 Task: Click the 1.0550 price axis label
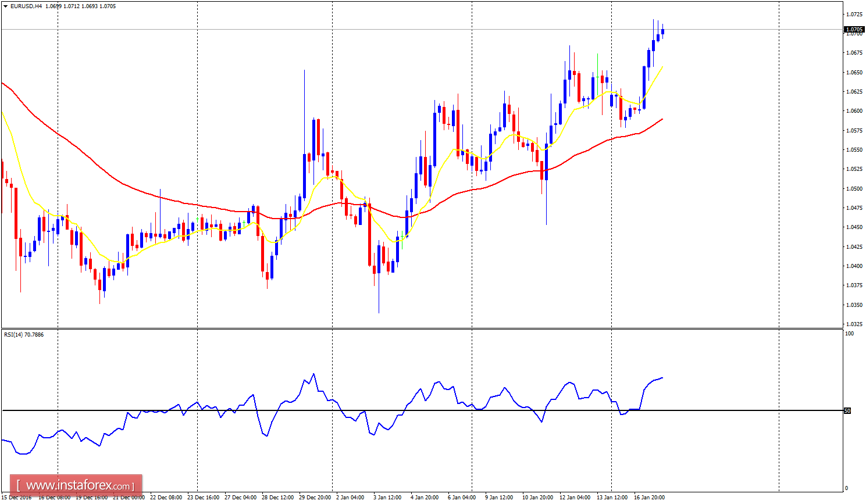(854, 150)
